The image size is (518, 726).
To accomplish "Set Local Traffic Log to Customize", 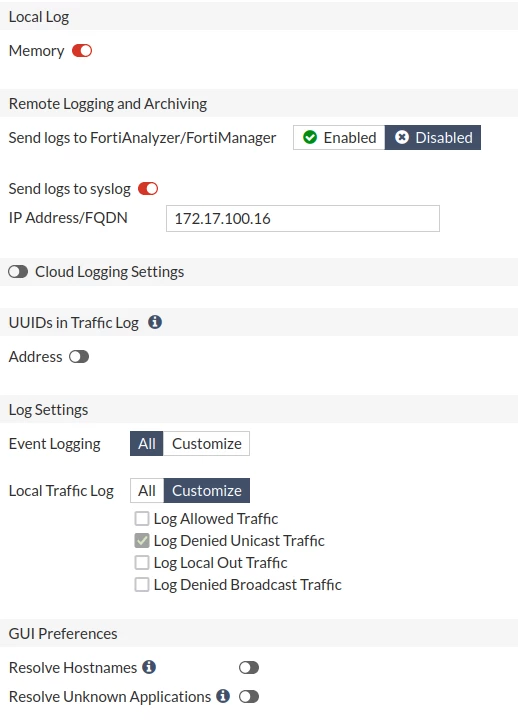I will pyautogui.click(x=206, y=490).
